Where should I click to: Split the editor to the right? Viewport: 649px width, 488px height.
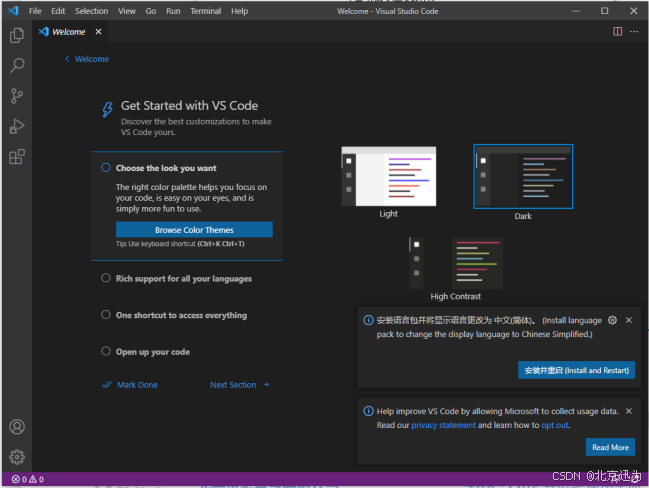point(618,31)
